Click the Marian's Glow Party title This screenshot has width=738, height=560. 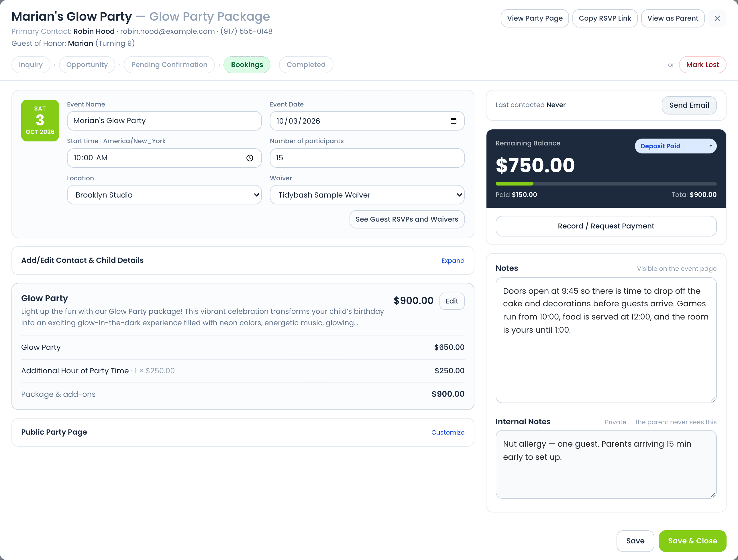click(x=72, y=16)
